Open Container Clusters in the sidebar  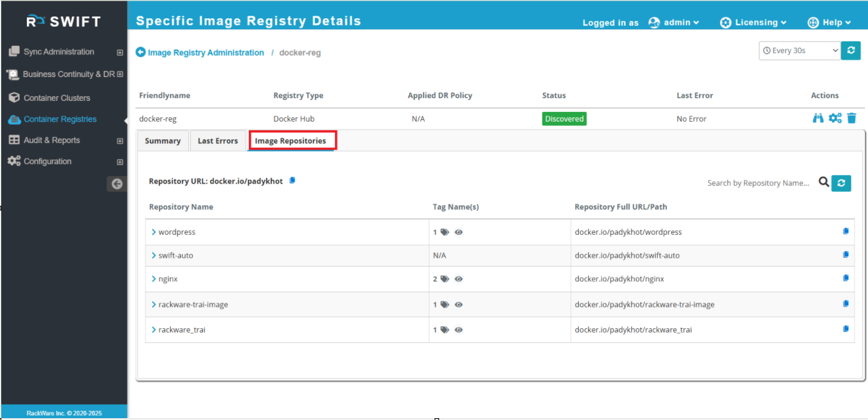(x=57, y=98)
